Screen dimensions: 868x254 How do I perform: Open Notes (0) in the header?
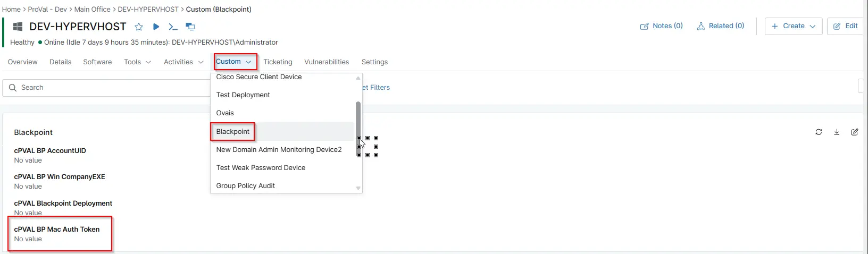point(661,26)
